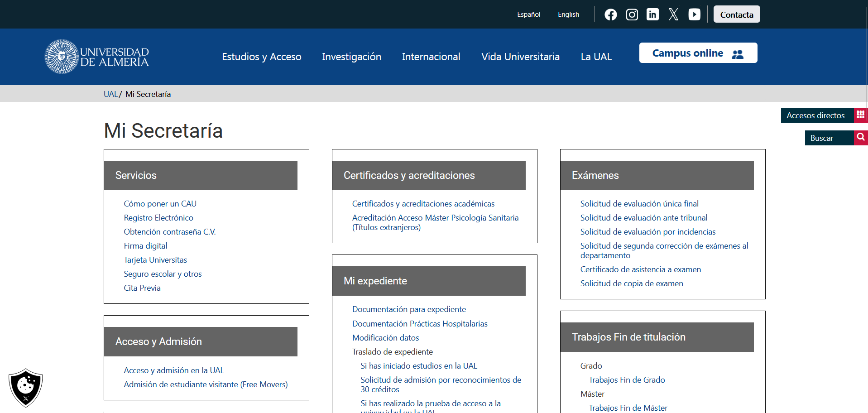Open the La UAL menu item
Screen dimensions: 868x413
coord(596,57)
